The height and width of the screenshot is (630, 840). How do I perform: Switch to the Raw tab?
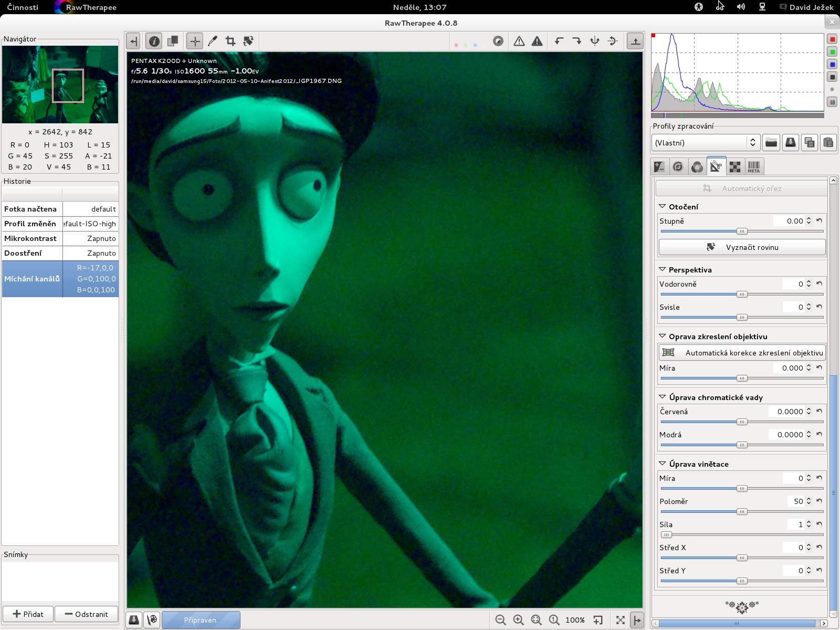[x=735, y=167]
